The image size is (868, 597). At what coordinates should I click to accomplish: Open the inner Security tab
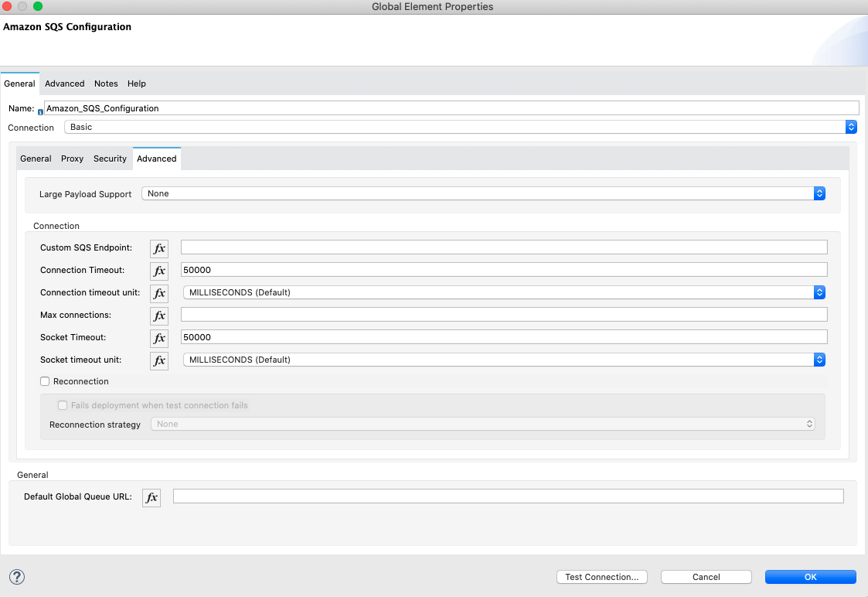click(110, 159)
